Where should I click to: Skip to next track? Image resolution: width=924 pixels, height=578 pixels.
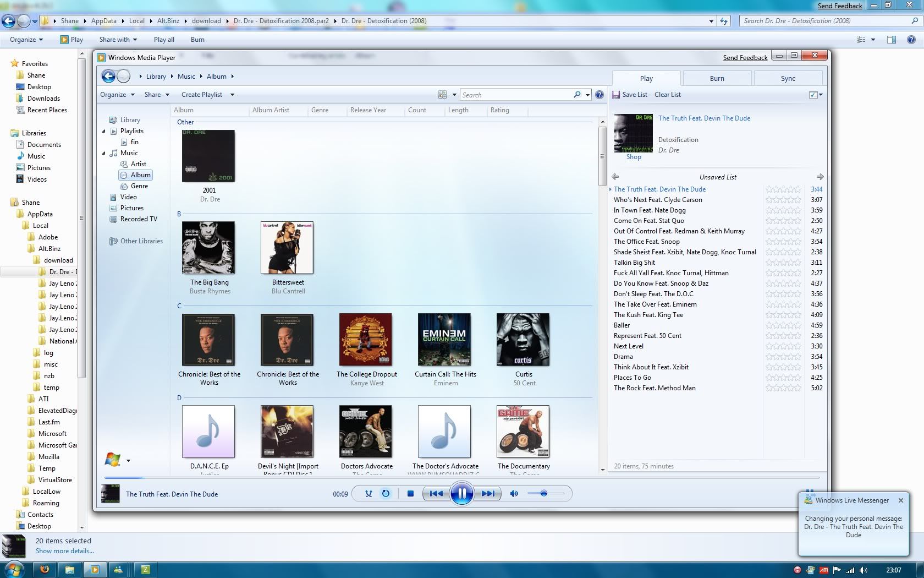coord(488,494)
